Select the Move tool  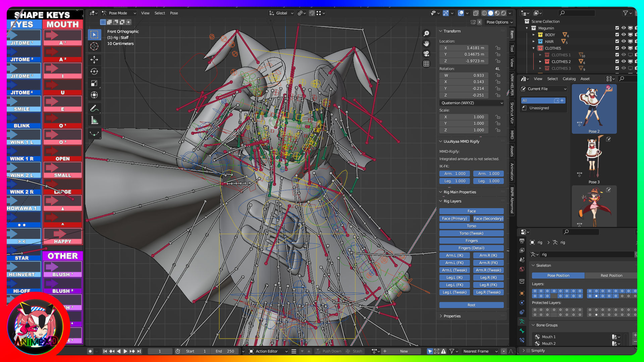(x=94, y=60)
